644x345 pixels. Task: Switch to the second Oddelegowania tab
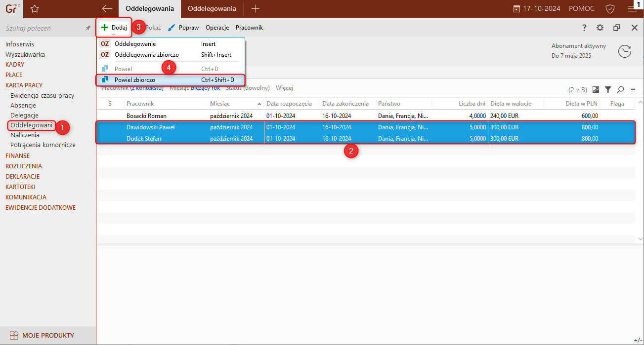[212, 9]
